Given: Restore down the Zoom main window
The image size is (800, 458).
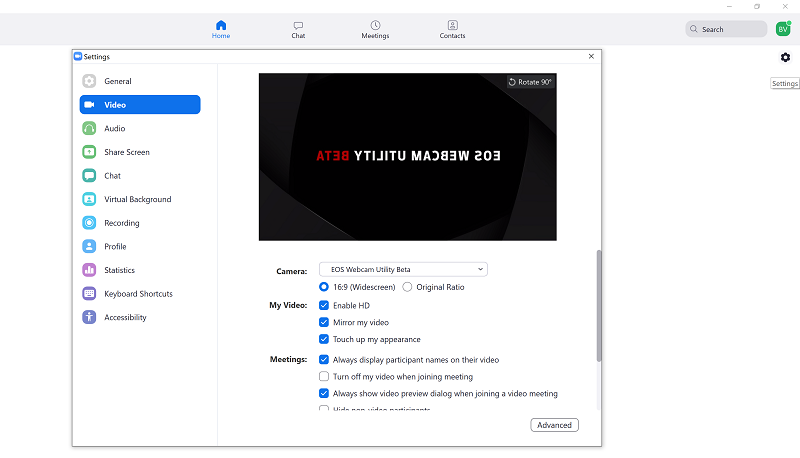Looking at the screenshot, I should pos(757,7).
